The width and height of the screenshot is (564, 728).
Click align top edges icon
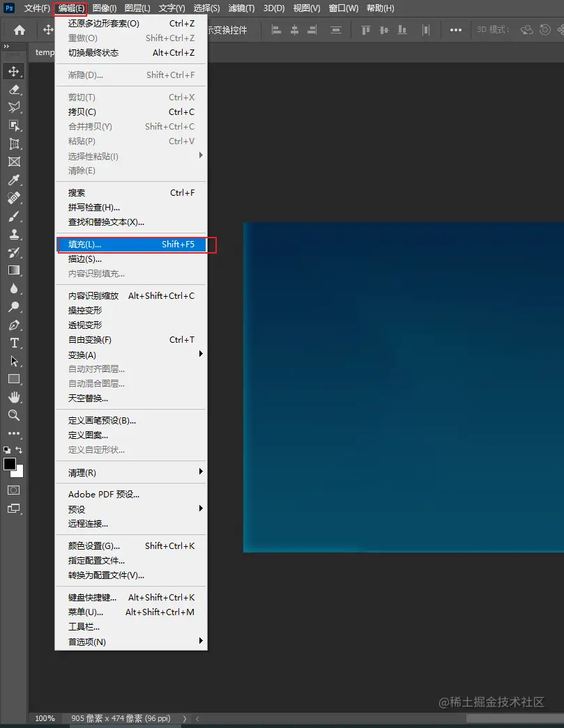[366, 30]
